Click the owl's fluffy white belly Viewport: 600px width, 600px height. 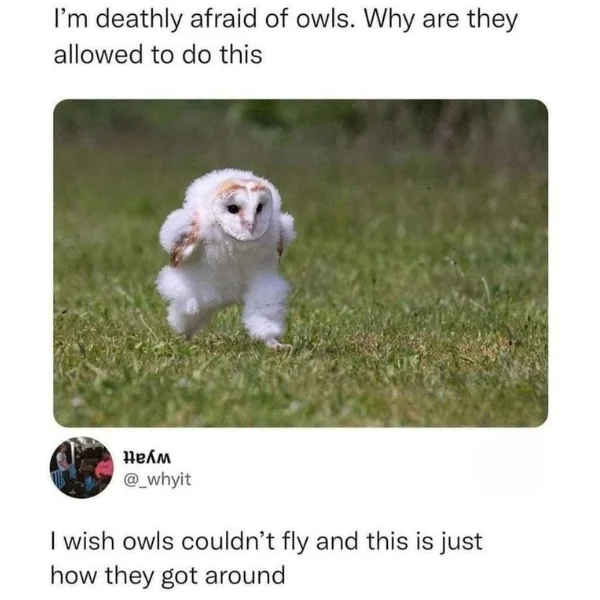[x=233, y=268]
